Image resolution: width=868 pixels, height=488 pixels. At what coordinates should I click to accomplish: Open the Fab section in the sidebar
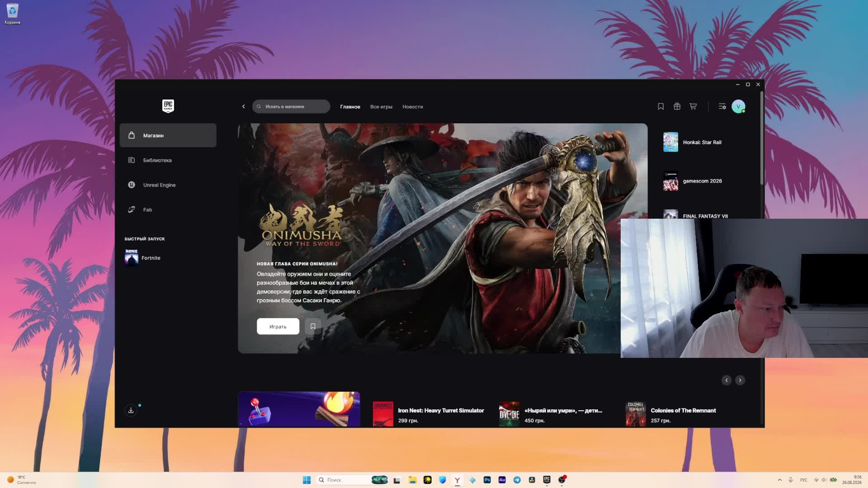[168, 210]
